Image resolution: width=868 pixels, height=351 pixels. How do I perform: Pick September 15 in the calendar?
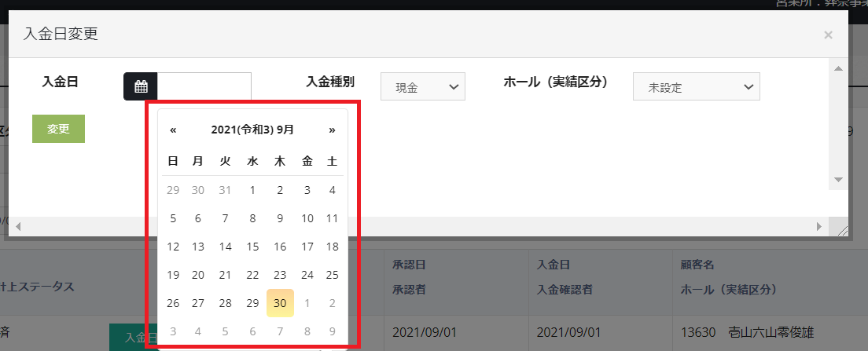tap(252, 247)
